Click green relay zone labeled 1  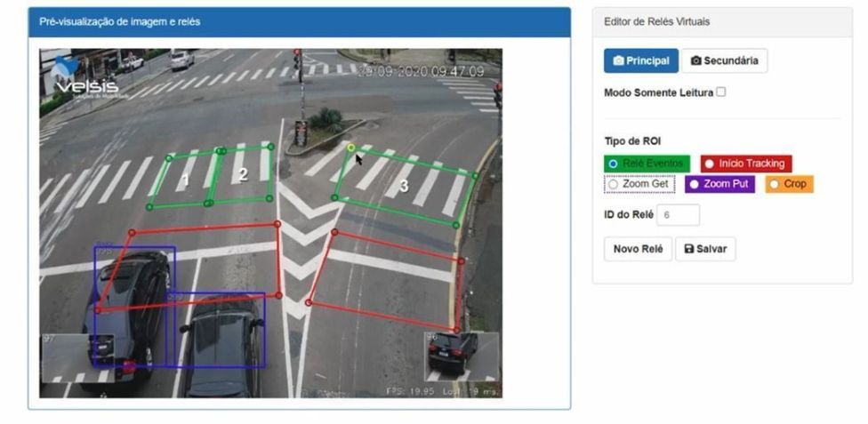click(185, 181)
